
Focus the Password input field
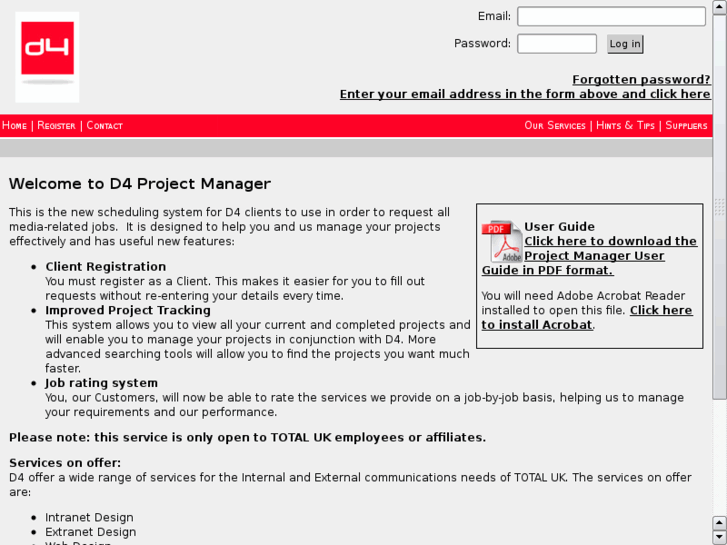(x=556, y=44)
